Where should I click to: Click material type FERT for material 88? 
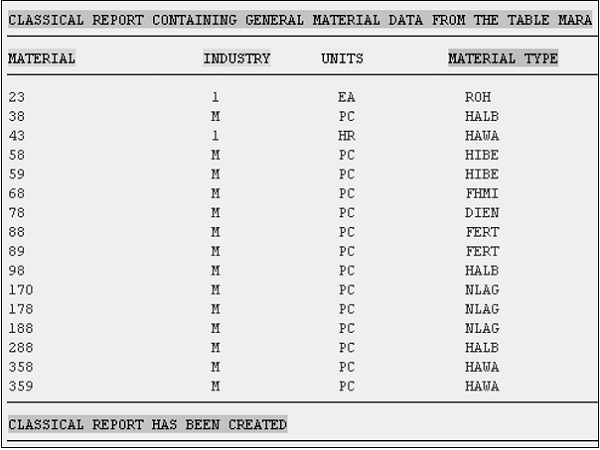(482, 232)
